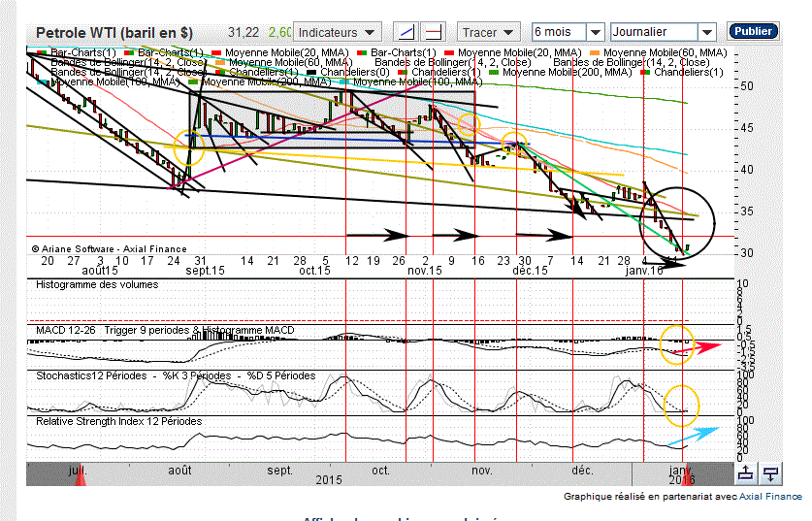Click sept. on the bottom timeline bar
The height and width of the screenshot is (521, 812).
(280, 471)
